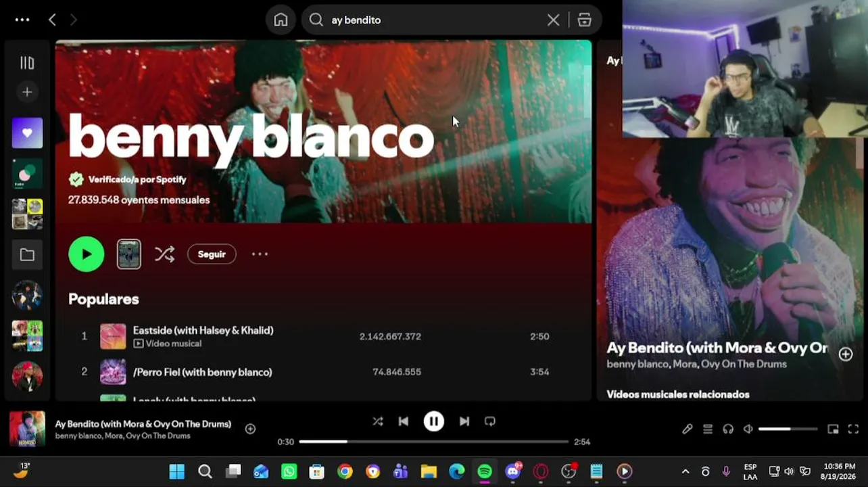Open Ay Bendito title in the player bar

pos(143,424)
